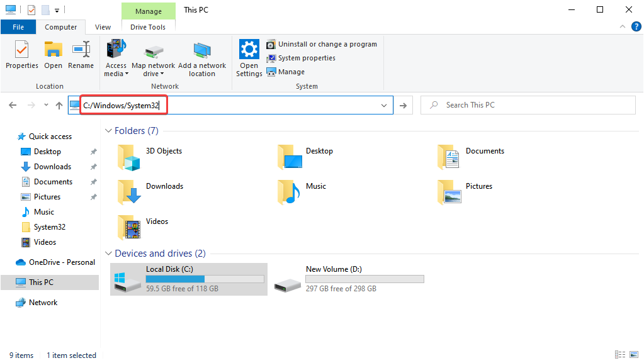Select the Music folder in Folders
Image resolution: width=644 pixels, height=363 pixels.
[302, 192]
